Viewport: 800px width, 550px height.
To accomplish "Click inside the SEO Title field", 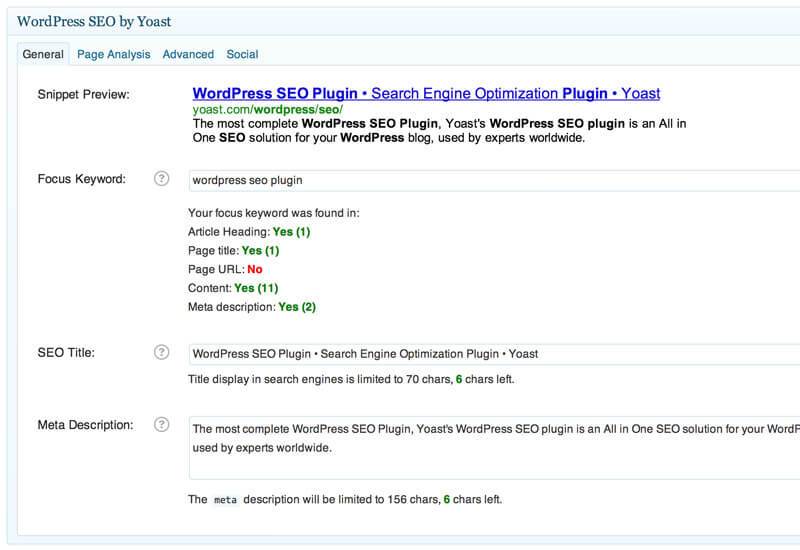I will 490,353.
